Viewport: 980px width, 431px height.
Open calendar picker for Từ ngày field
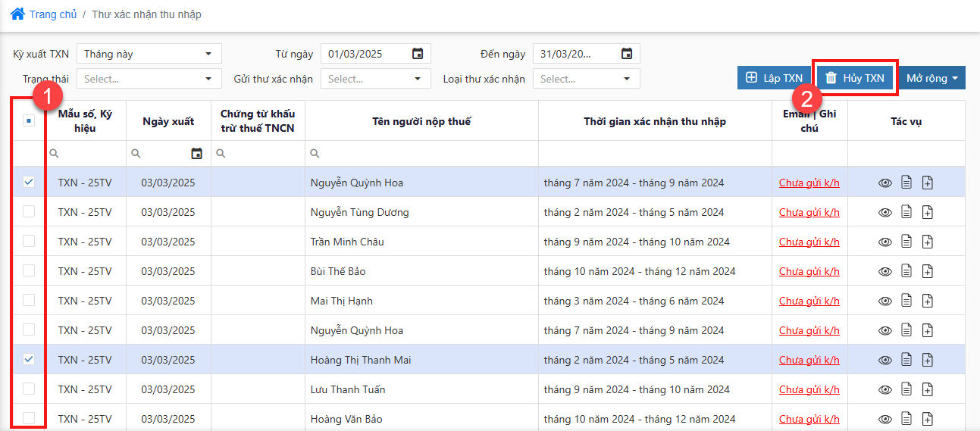[x=417, y=54]
